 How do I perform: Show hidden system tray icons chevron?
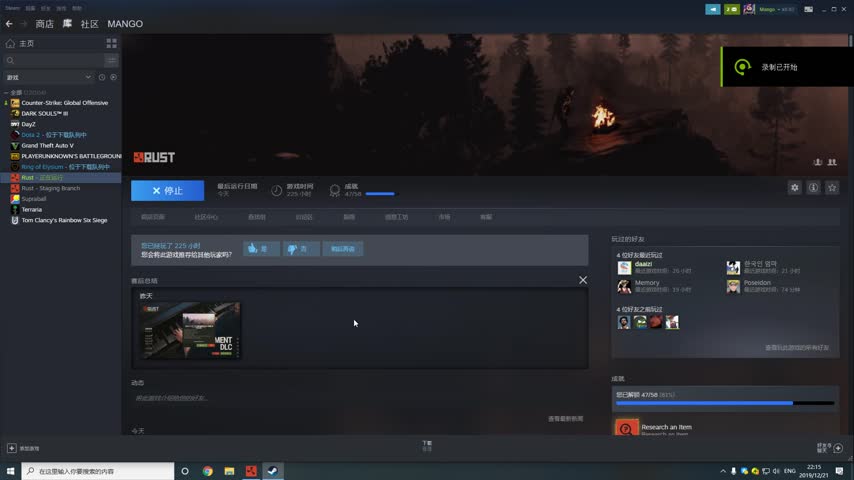(x=723, y=471)
